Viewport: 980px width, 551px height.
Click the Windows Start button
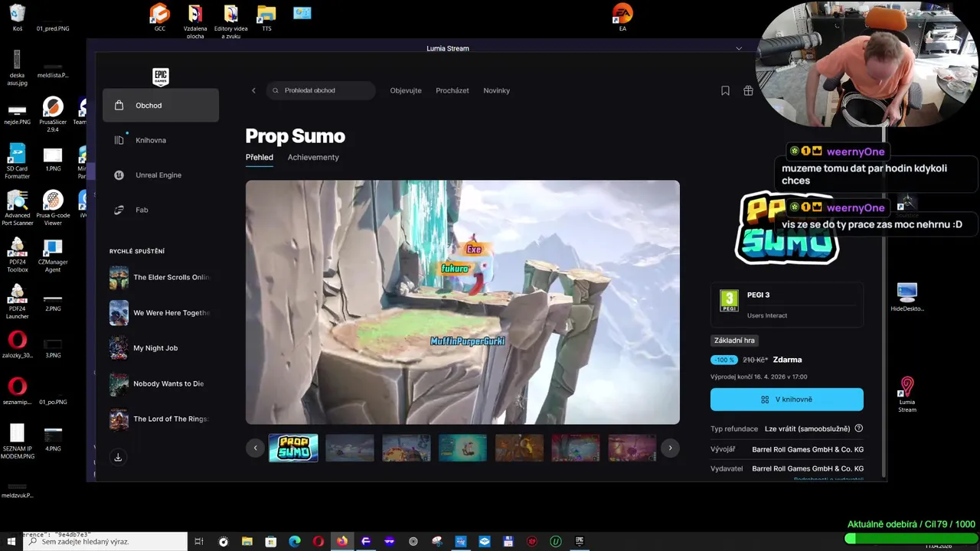[11, 541]
